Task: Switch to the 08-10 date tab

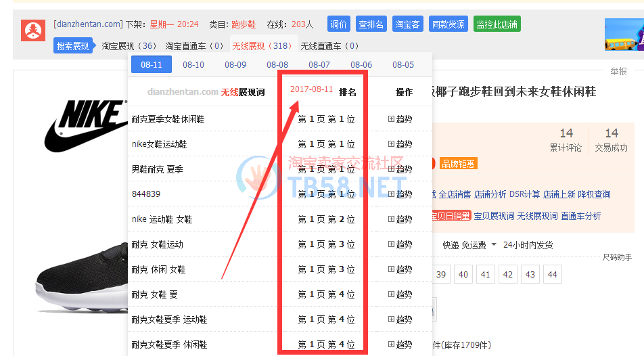Action: (193, 64)
